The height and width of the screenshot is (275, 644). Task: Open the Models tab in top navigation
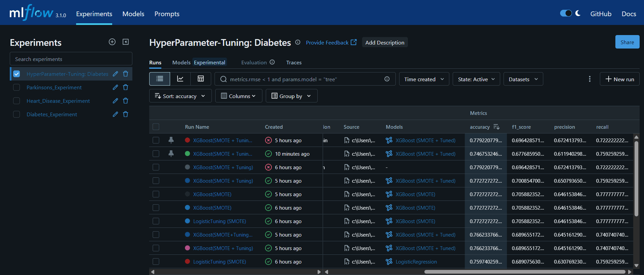[133, 14]
